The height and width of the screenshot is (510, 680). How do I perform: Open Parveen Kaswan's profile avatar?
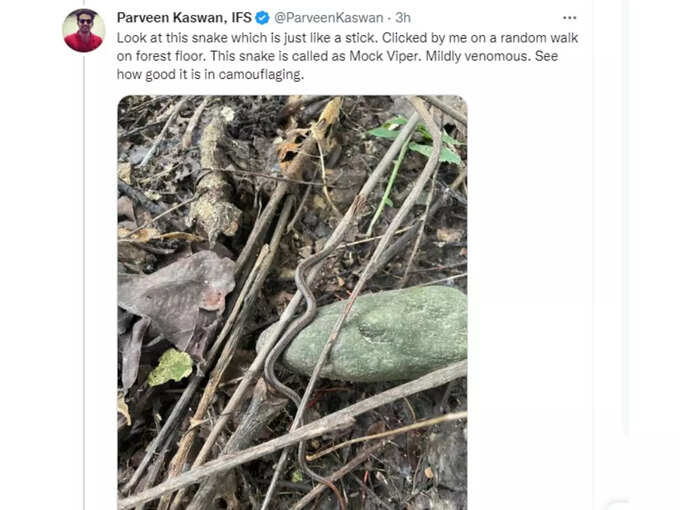pyautogui.click(x=84, y=30)
